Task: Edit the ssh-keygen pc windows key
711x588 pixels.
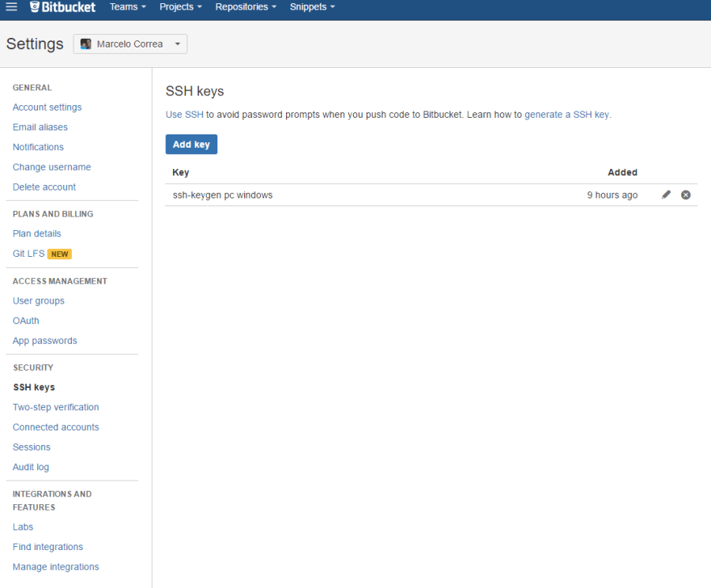Action: point(666,194)
